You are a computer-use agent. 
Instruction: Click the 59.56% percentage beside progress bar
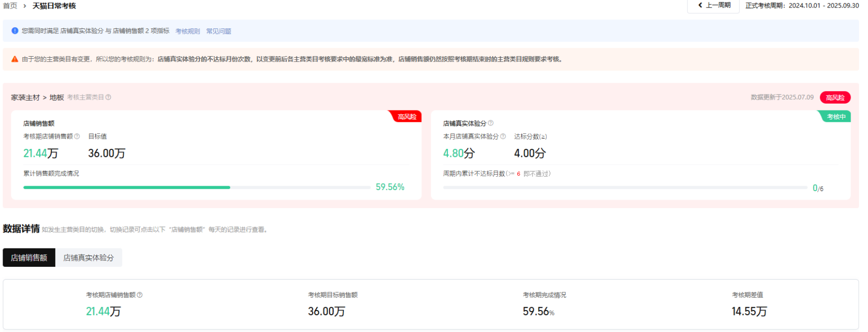tap(390, 187)
